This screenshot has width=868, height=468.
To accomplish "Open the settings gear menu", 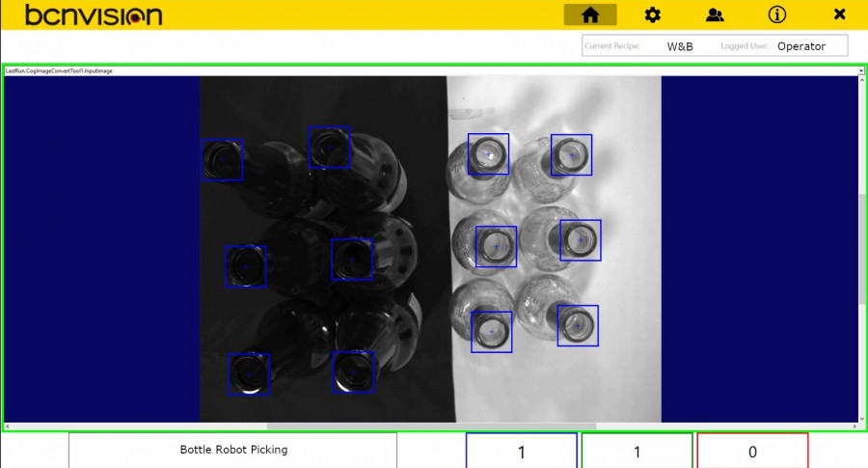I will point(653,14).
